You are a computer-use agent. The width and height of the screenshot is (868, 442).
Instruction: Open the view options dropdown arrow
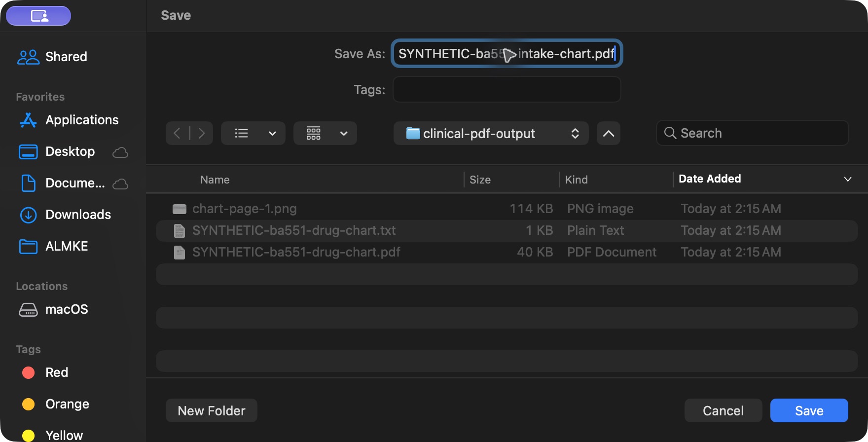point(272,133)
